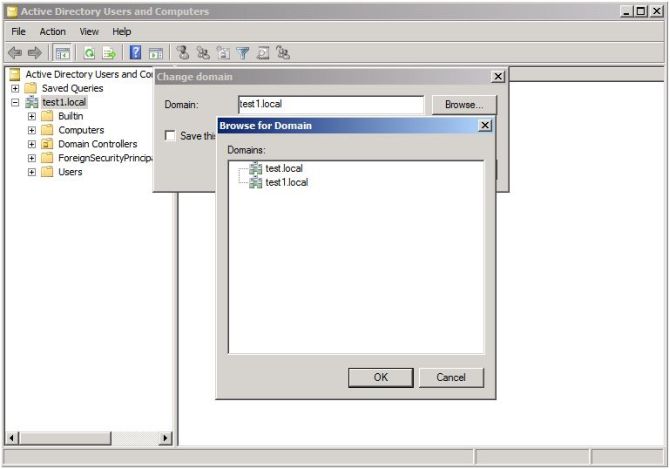The height and width of the screenshot is (469, 670).
Task: Close the Change domain dialog
Action: click(x=498, y=76)
